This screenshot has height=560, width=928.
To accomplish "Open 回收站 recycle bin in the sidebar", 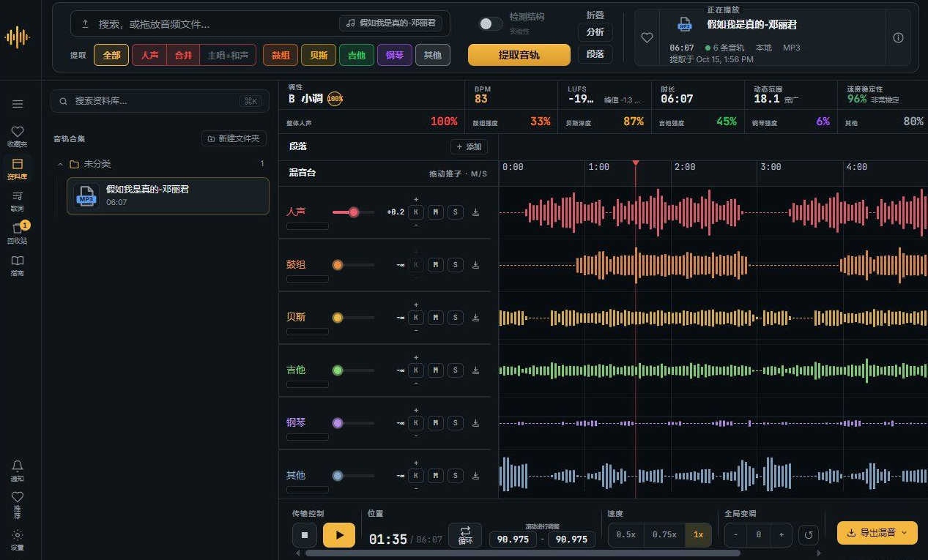I will [18, 232].
